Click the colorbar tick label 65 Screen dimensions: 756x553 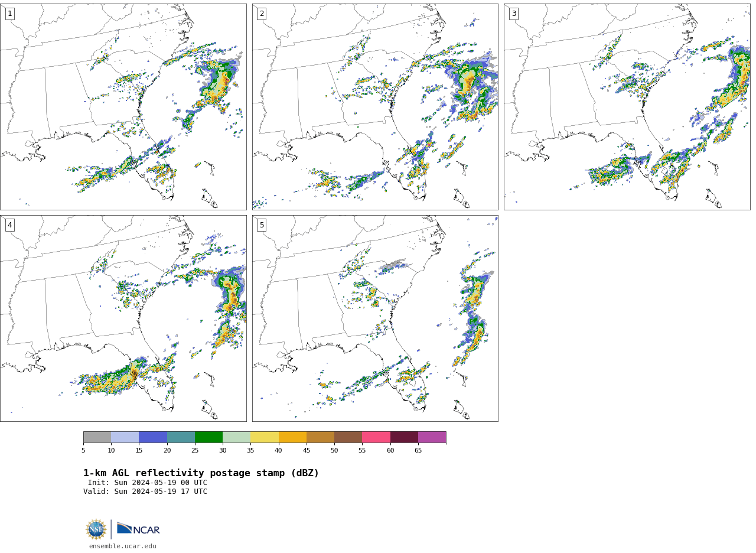tap(418, 451)
